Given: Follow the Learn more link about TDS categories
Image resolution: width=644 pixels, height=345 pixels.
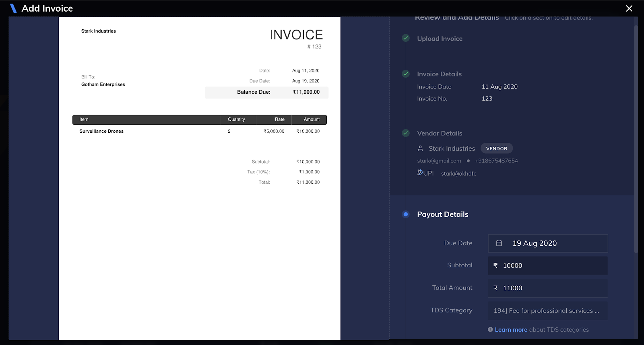Looking at the screenshot, I should [x=511, y=329].
